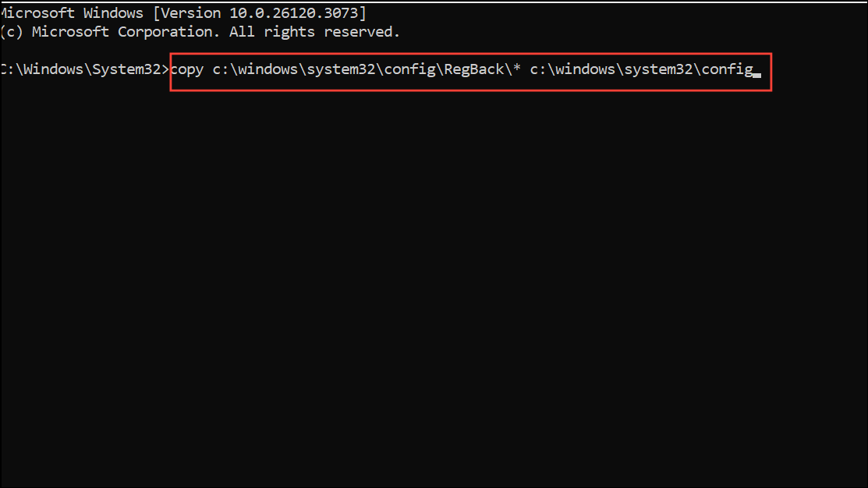
Task: Click the "Microsoft Windows" header text
Action: coord(72,12)
